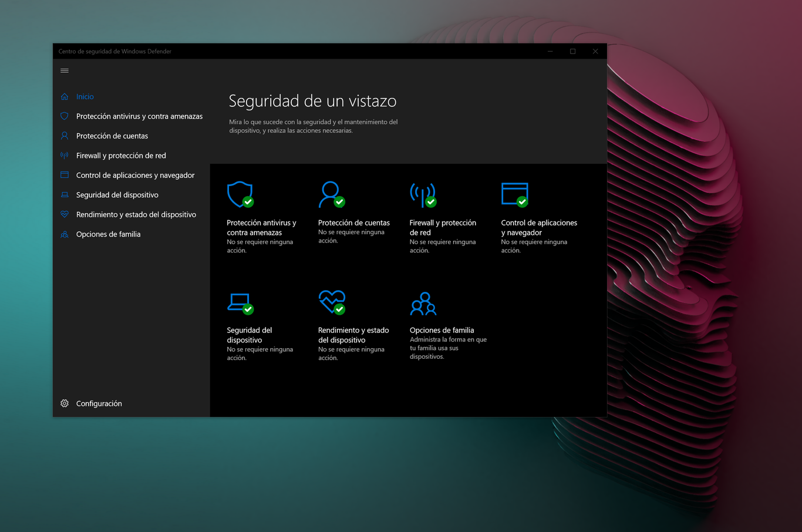Click the home icon next to Inicio
802x532 pixels.
[64, 96]
